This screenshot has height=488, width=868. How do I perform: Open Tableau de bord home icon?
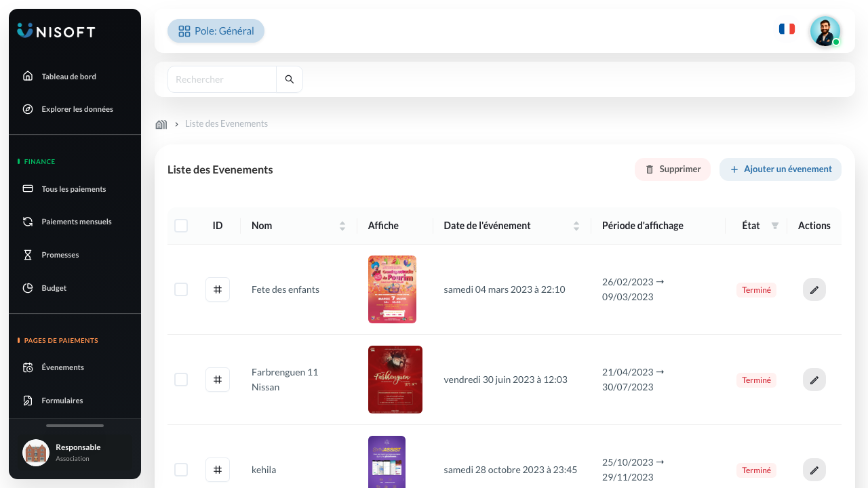coord(28,76)
